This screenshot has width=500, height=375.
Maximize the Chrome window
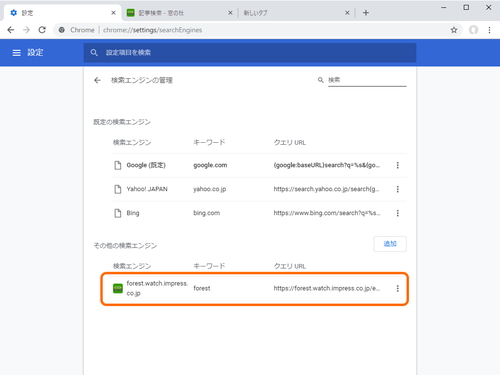click(x=466, y=7)
